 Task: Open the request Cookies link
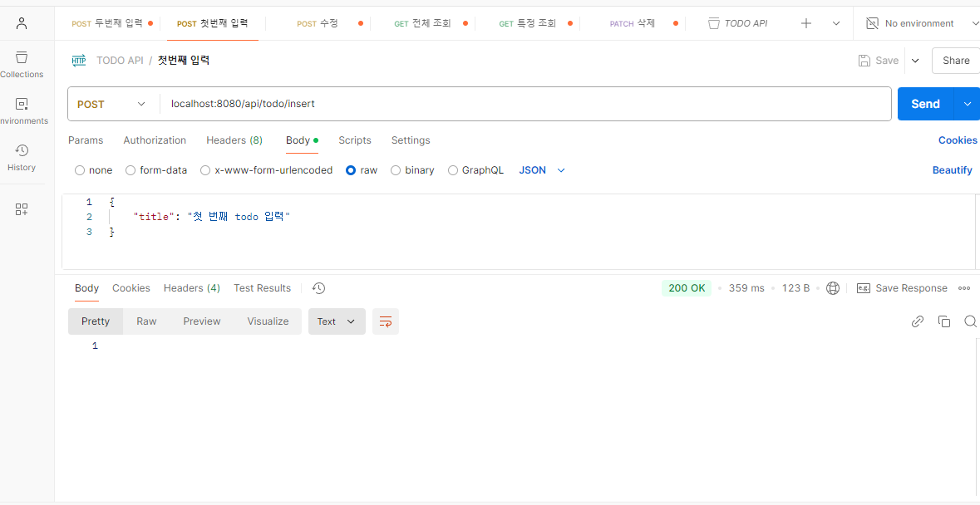958,140
